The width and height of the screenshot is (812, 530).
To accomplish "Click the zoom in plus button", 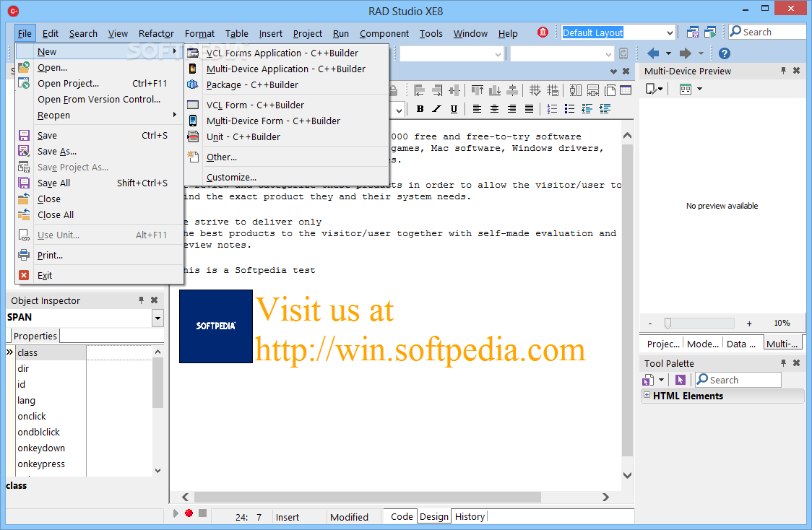I will [749, 323].
